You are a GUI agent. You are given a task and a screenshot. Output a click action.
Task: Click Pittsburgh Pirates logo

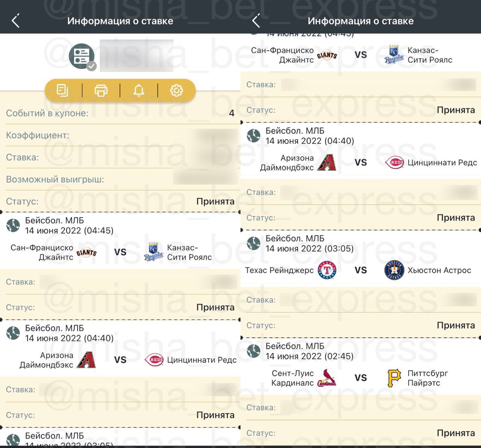tap(394, 378)
